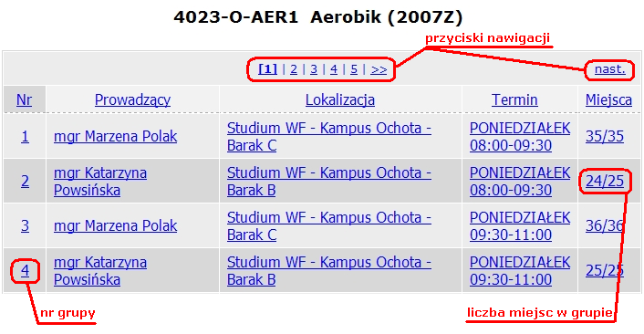Go to page 3 in pagination
Screen dimensions: 644x334
pos(314,69)
